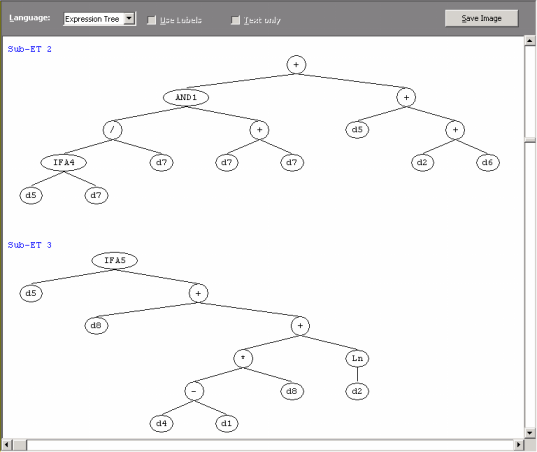Click the vertical scrollbar down arrow

(529, 432)
